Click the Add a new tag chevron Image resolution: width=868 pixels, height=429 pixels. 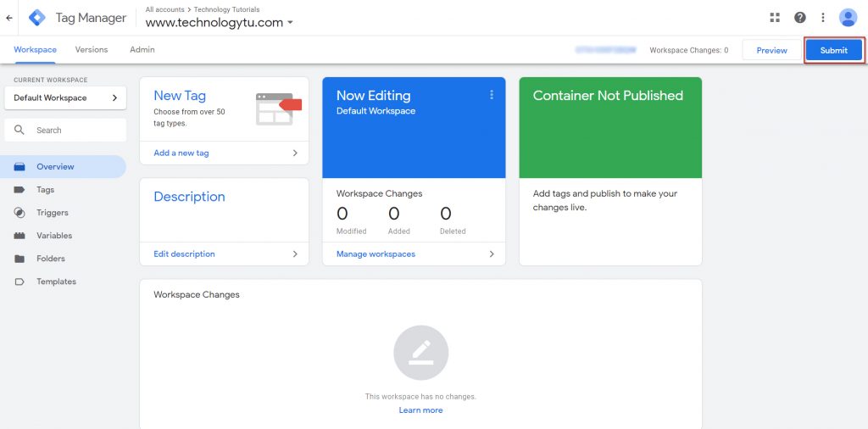[295, 153]
